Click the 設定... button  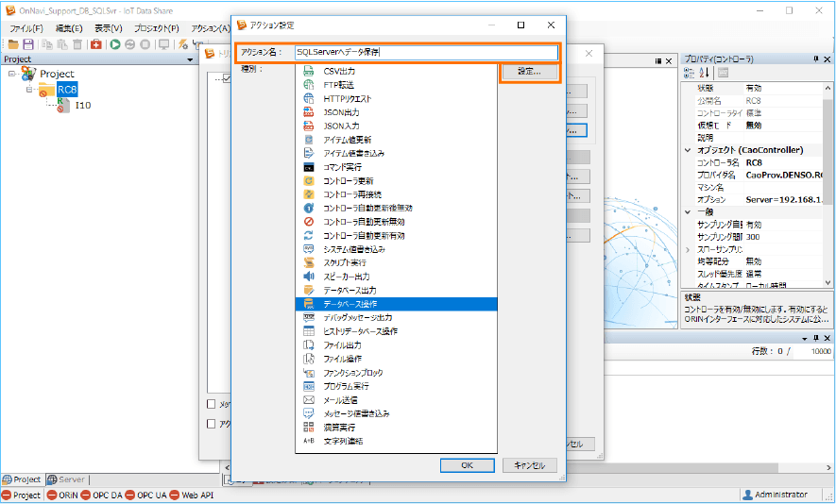pos(528,72)
